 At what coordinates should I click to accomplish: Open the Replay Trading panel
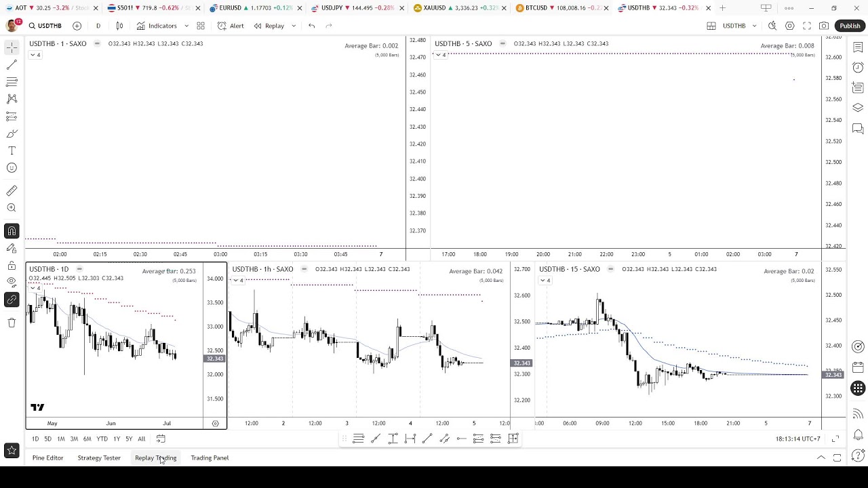155,458
